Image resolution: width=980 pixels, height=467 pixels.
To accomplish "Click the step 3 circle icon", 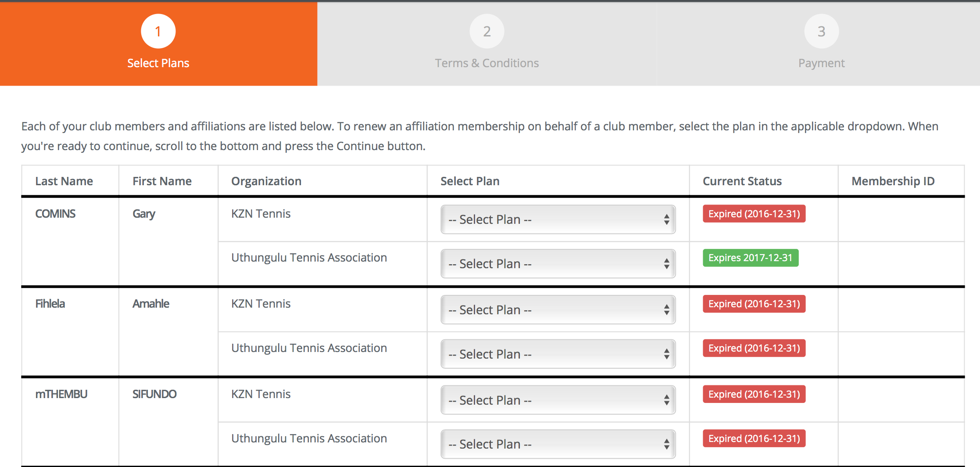I will tap(821, 31).
